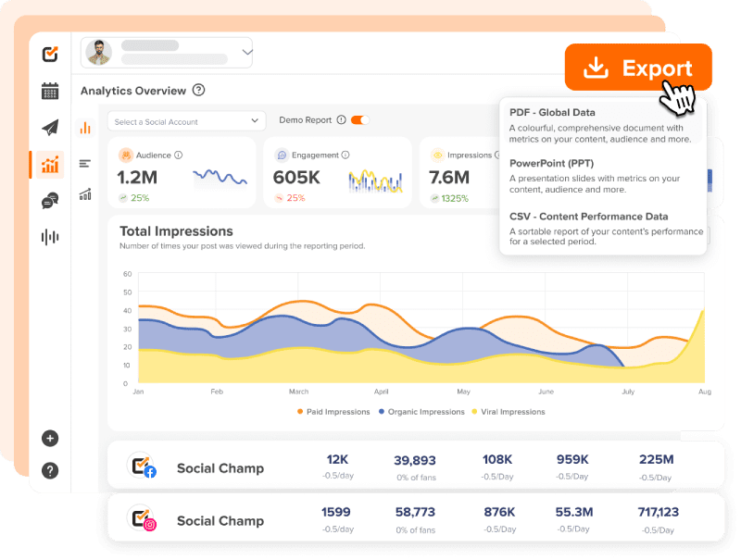
Task: Click the plus add icon in sidebar
Action: (50, 439)
